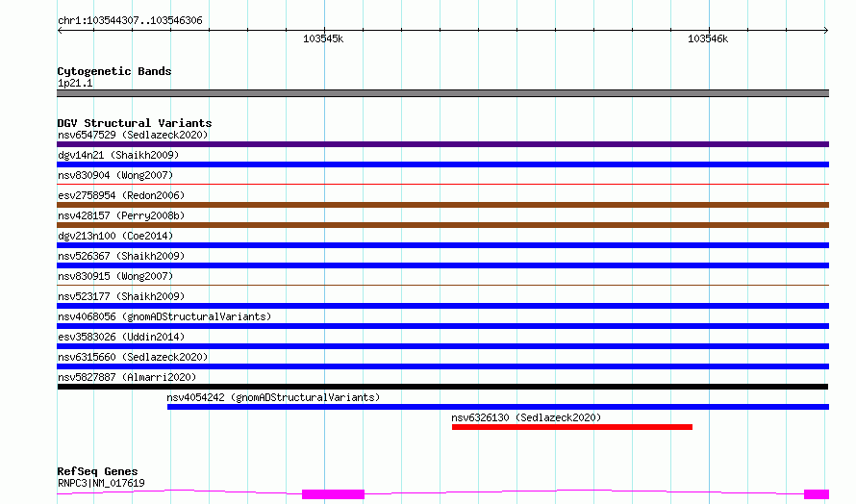This screenshot has width=856, height=504.
Task: Select the RNPC3|NM_017619 gene label
Action: pos(101,483)
